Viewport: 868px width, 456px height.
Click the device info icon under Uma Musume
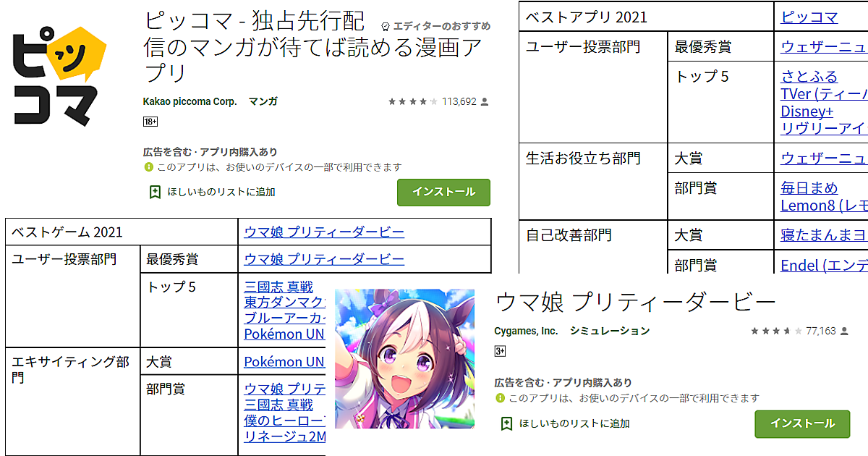pyautogui.click(x=500, y=398)
